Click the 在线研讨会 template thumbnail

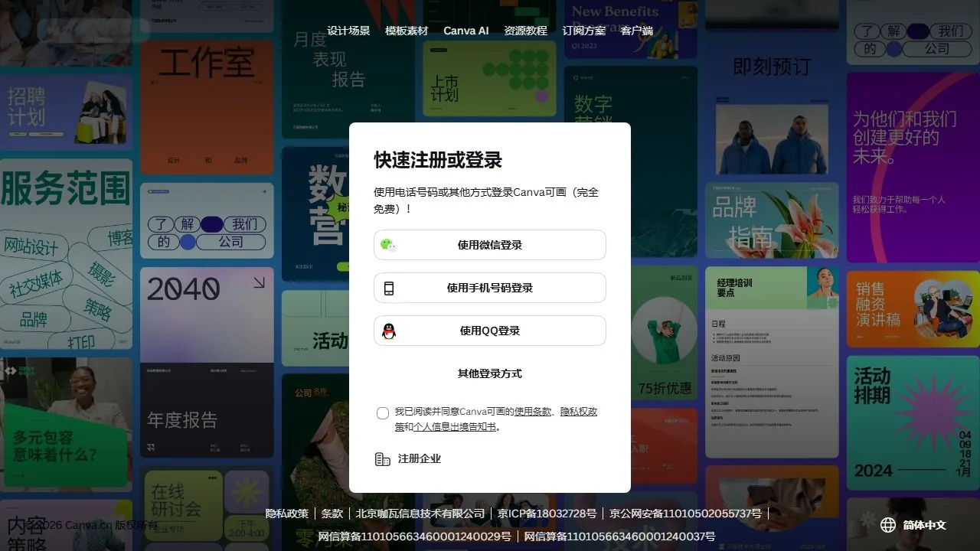pos(207,506)
